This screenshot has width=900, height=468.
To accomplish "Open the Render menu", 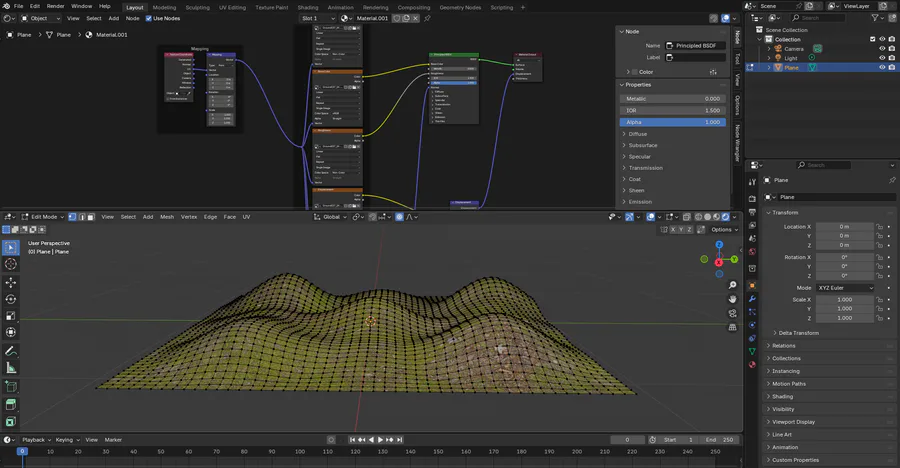I will [x=55, y=7].
